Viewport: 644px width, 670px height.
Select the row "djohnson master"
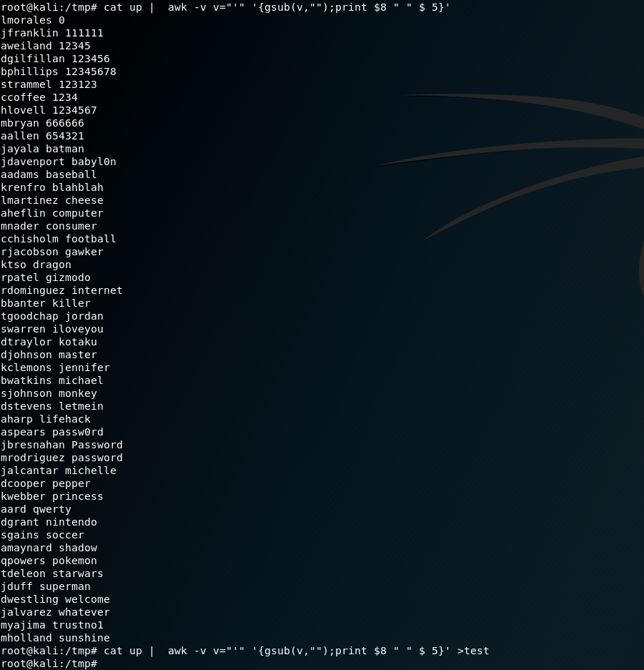(49, 355)
